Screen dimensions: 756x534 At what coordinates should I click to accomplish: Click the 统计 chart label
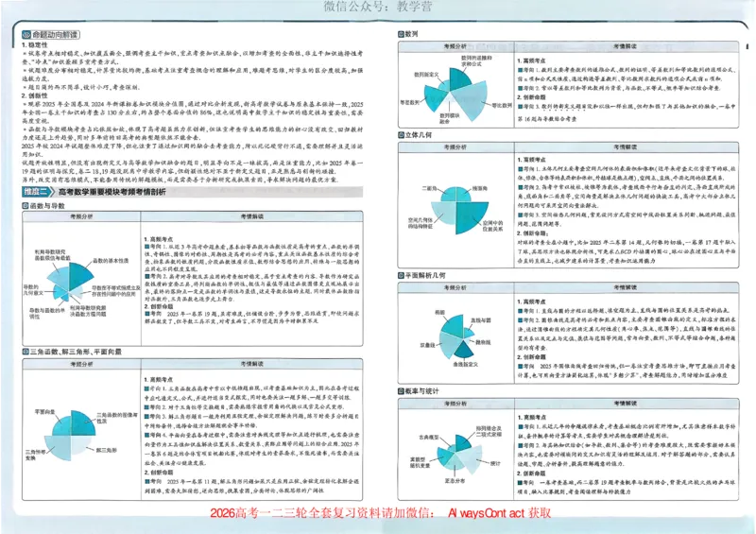(x=495, y=463)
